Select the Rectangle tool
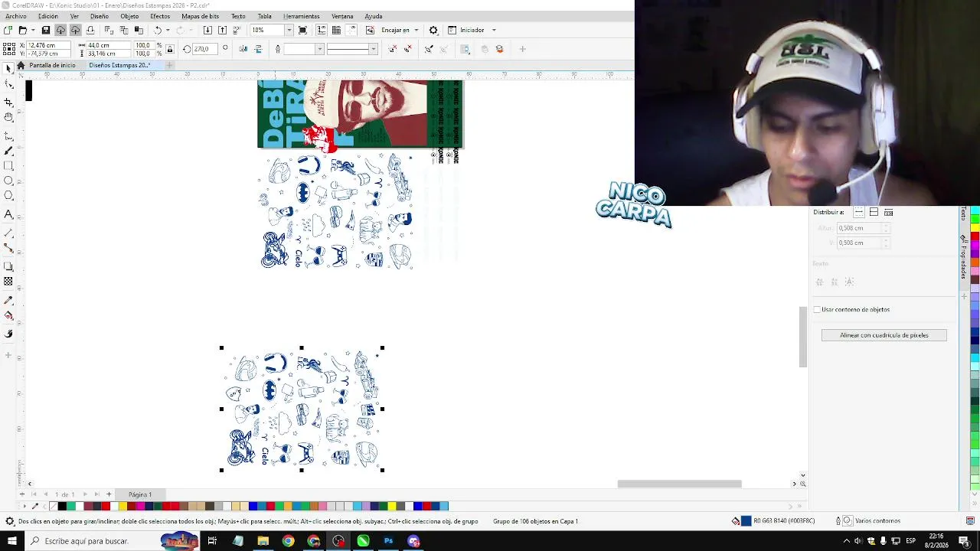Image resolution: width=980 pixels, height=551 pixels. 8,166
